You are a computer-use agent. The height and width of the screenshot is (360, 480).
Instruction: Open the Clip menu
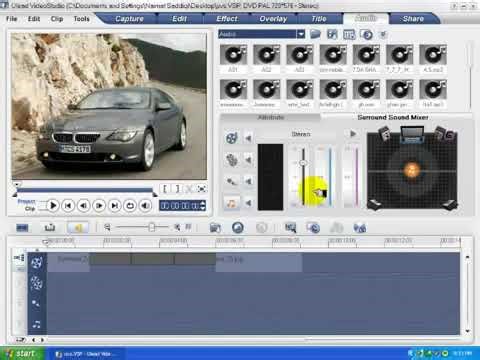57,19
